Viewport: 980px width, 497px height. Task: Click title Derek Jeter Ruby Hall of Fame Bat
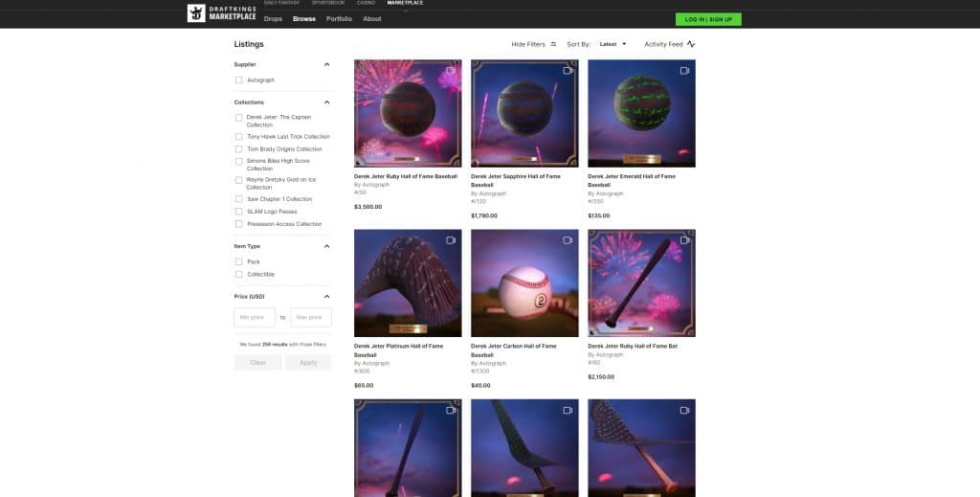(x=633, y=346)
